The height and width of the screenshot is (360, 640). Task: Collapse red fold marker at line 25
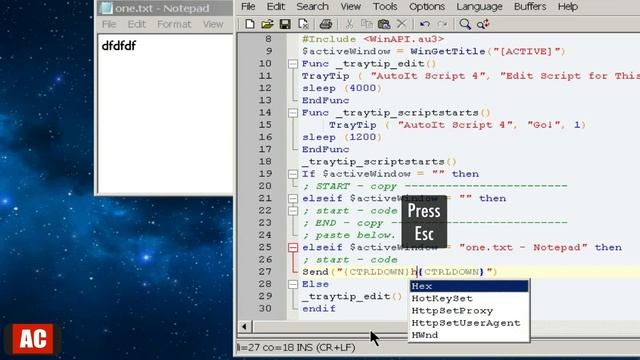coord(293,247)
